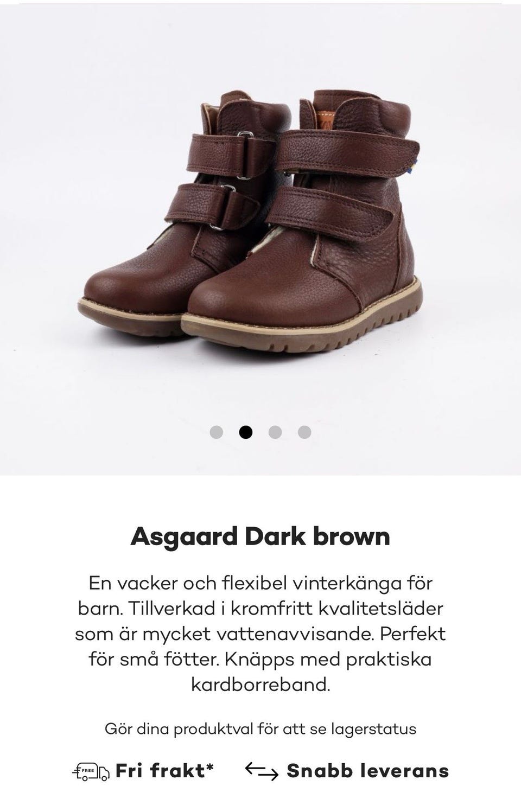The width and height of the screenshot is (521, 812).
Task: Switch to the third carousel image dot
Action: 275,432
